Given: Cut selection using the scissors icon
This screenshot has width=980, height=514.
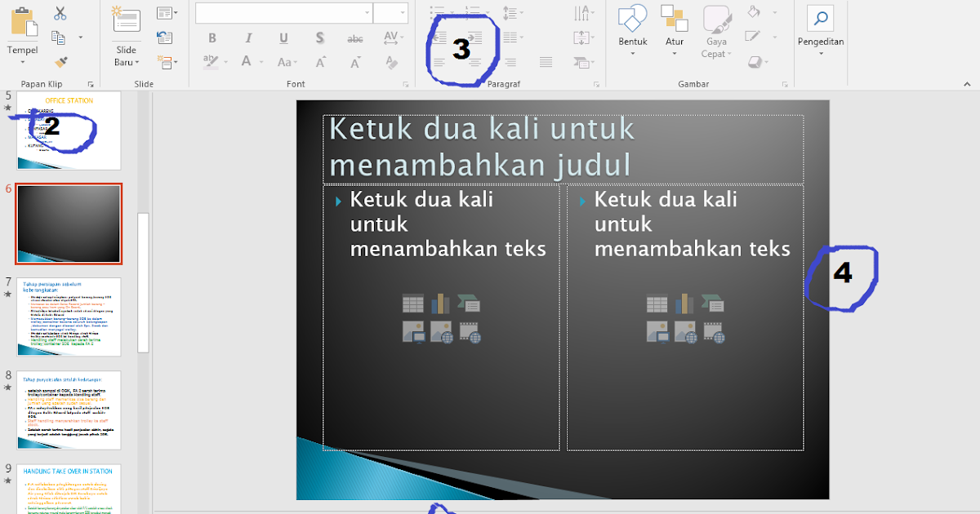Looking at the screenshot, I should 60,14.
